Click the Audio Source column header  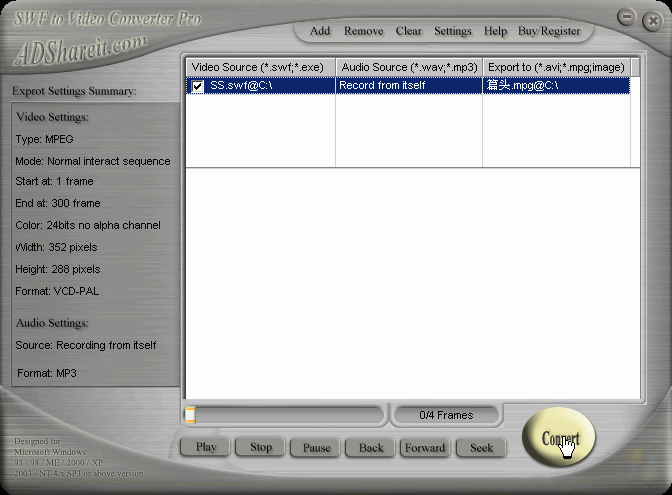(408, 67)
